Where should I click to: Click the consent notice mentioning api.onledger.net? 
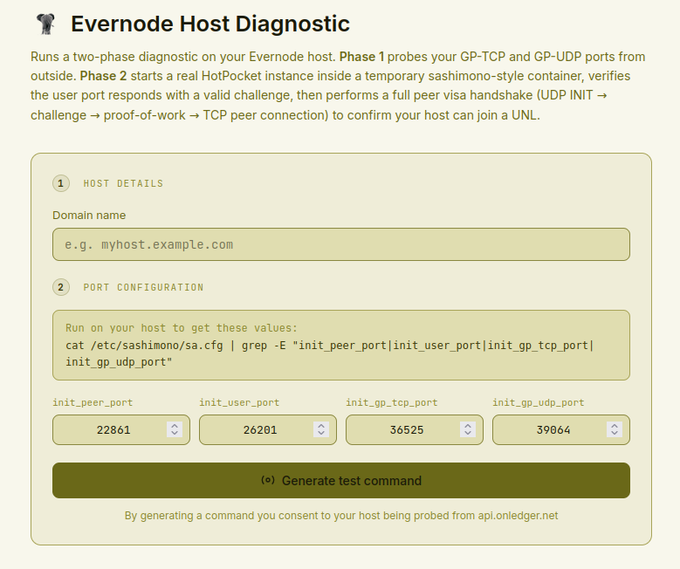pos(341,516)
